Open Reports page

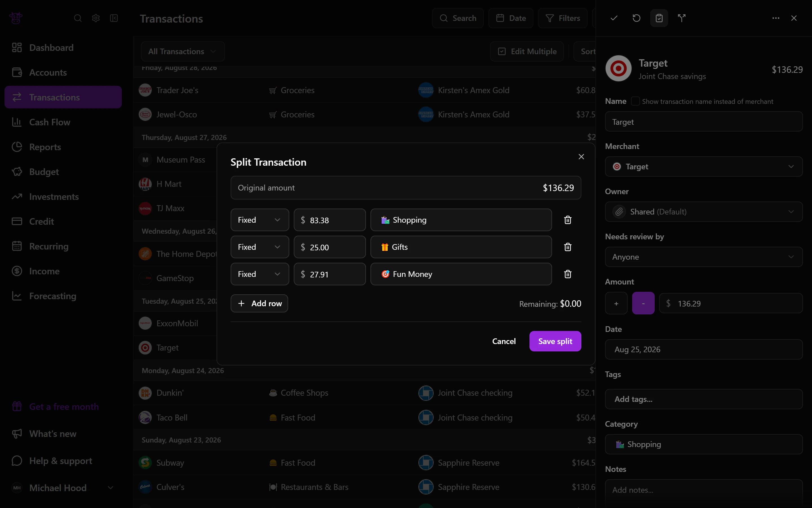coord(63,147)
